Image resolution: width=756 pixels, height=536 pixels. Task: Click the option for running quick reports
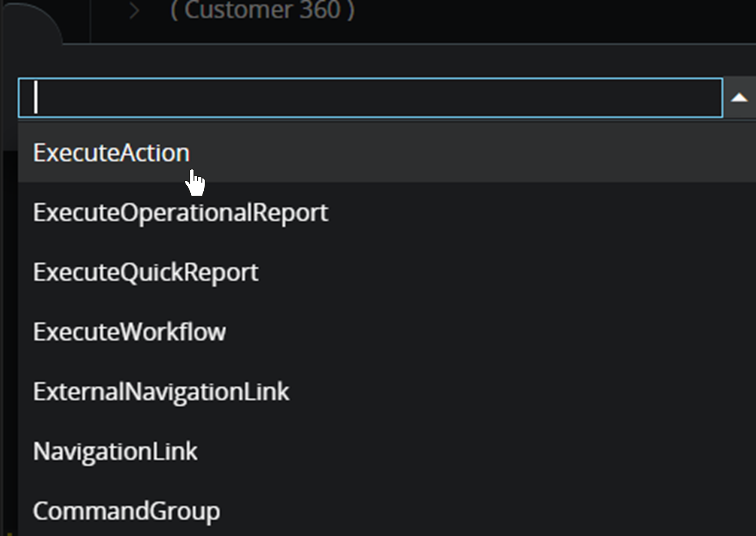pyautogui.click(x=146, y=272)
